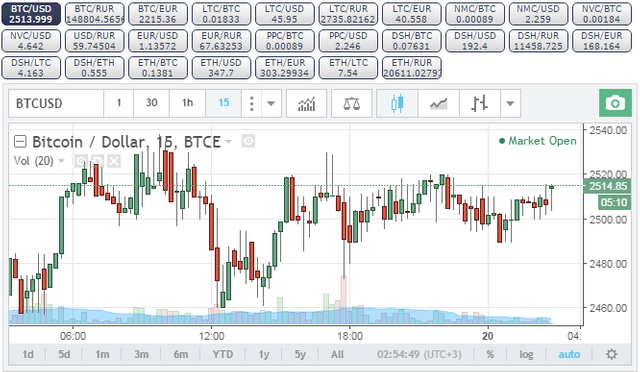The image size is (640, 372).
Task: Select the bars chart style
Action: 479,103
